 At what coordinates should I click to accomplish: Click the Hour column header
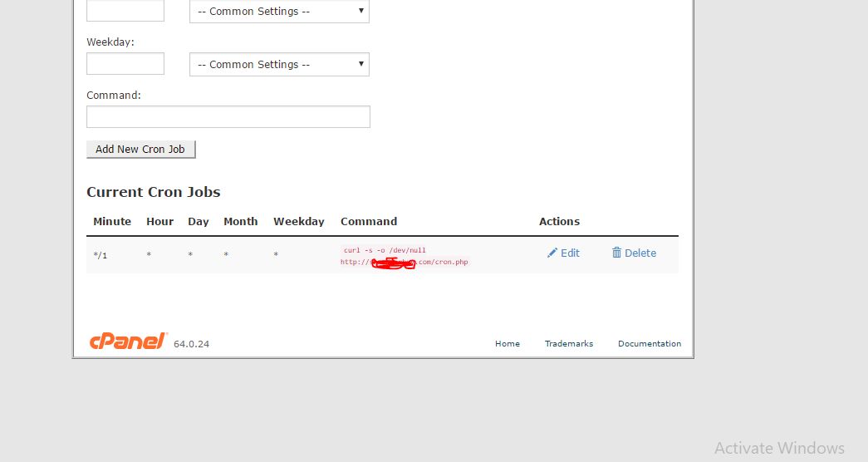tap(160, 222)
